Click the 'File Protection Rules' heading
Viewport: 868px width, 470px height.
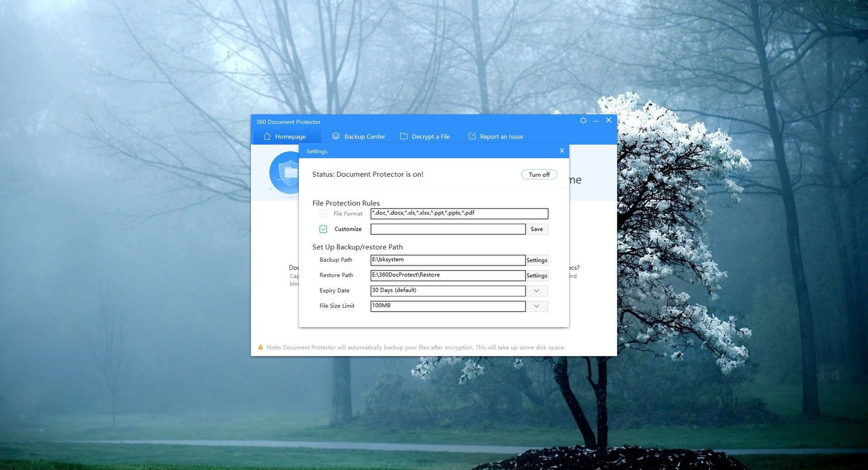(x=346, y=203)
